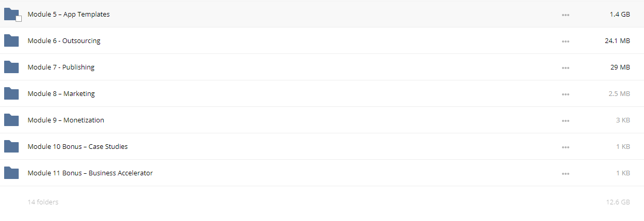Click the Module 5 App Templates folder icon
The width and height of the screenshot is (644, 221).
pos(11,14)
